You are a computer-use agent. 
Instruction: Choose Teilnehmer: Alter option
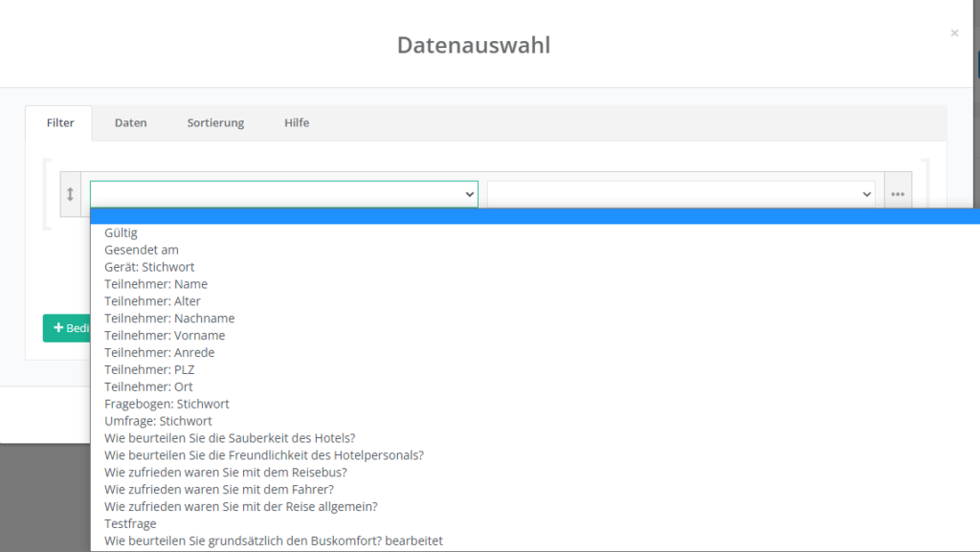point(152,301)
